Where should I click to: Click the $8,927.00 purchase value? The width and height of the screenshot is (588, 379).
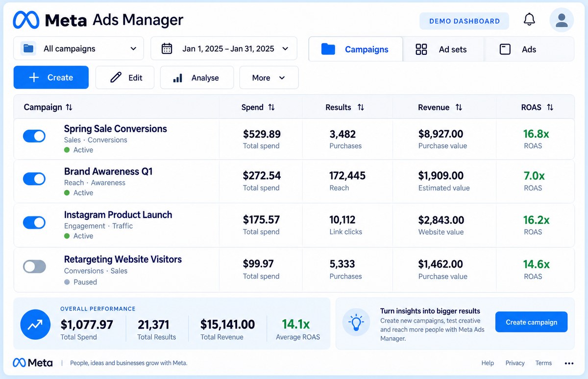441,134
